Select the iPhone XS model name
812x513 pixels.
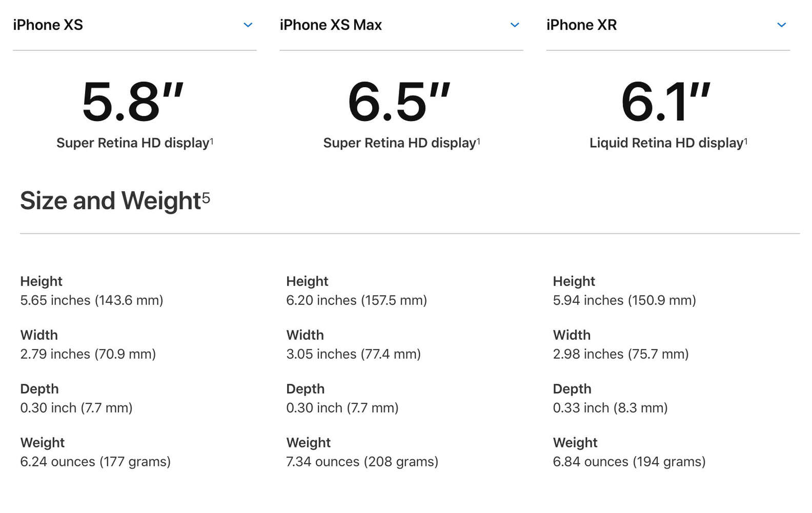[x=48, y=25]
